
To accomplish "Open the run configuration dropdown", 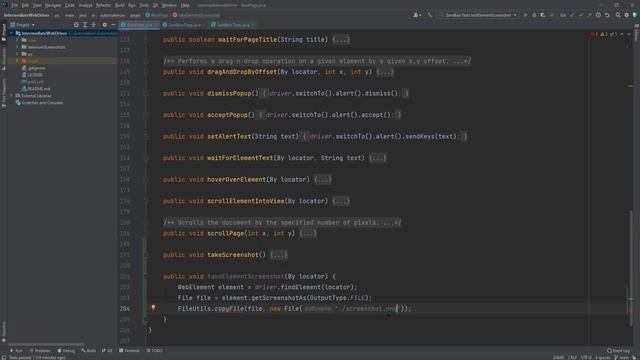I will click(478, 15).
